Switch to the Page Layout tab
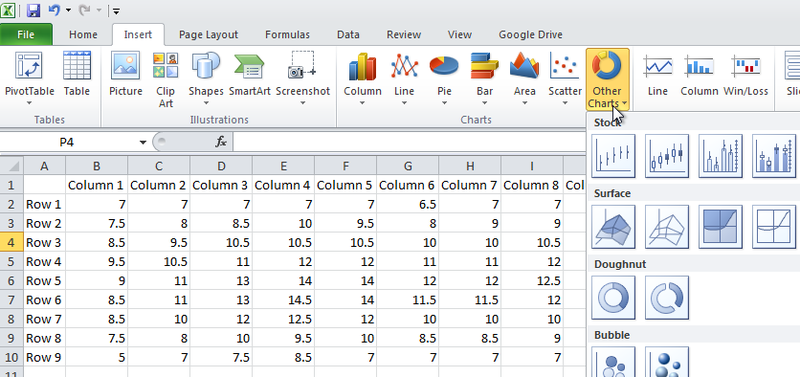Image resolution: width=800 pixels, height=377 pixels. point(208,35)
